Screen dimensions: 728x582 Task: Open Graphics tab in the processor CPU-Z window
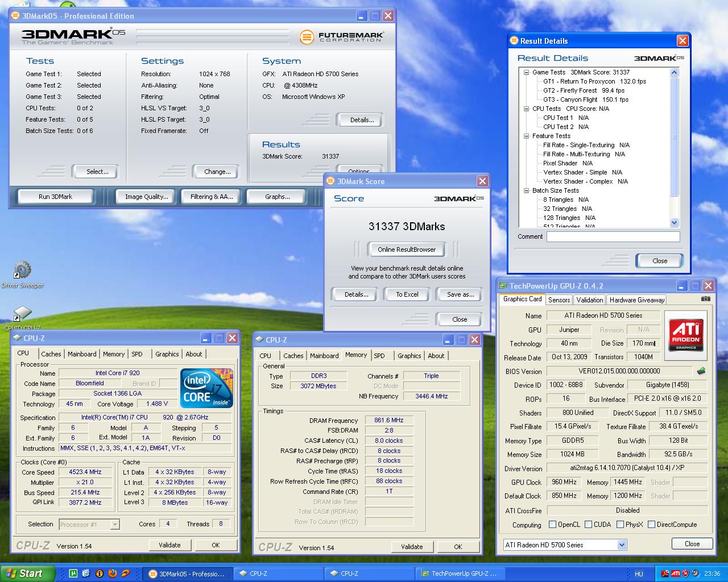[x=167, y=354]
